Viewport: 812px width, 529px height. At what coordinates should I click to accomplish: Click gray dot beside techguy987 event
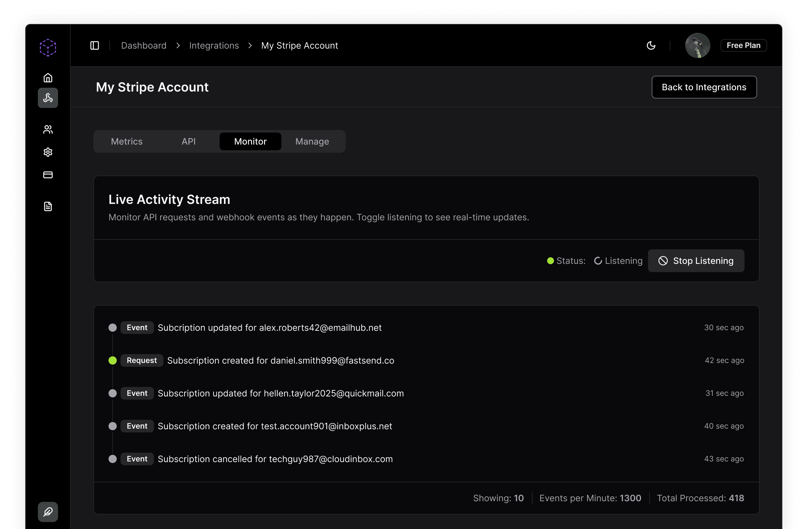[x=113, y=459]
